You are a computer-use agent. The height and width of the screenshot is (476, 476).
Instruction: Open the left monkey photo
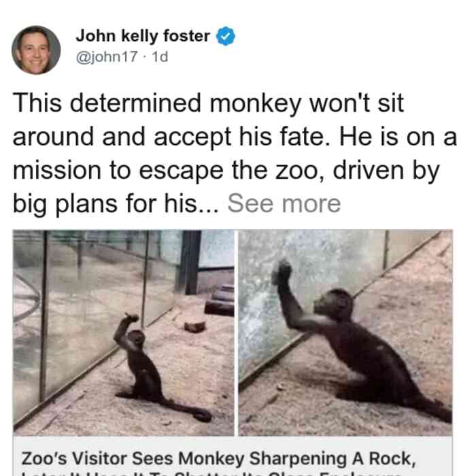(124, 333)
